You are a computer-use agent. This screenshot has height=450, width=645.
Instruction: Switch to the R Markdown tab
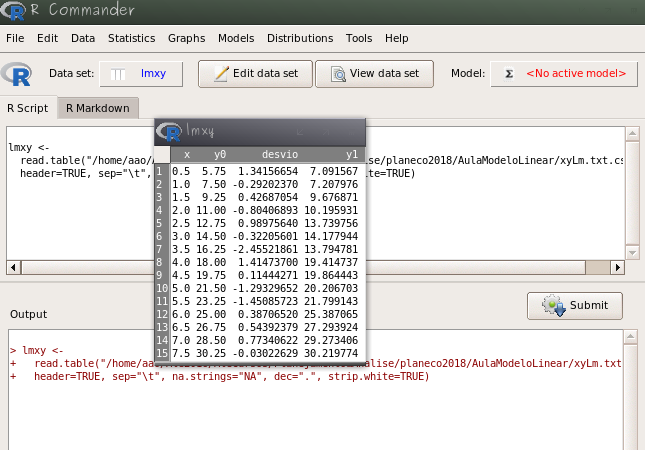tap(97, 108)
